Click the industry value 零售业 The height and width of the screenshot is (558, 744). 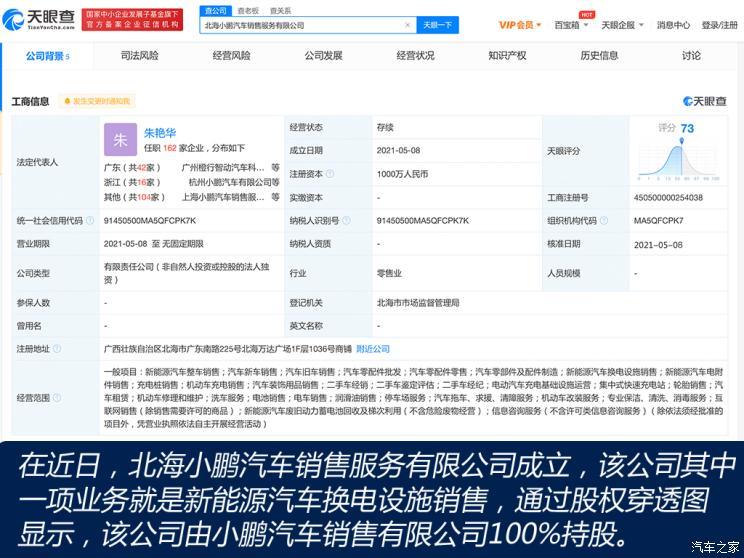pyautogui.click(x=389, y=273)
